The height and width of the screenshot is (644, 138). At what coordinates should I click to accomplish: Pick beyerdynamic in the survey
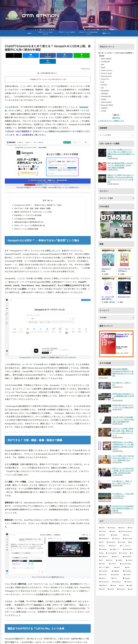(x=100, y=76)
